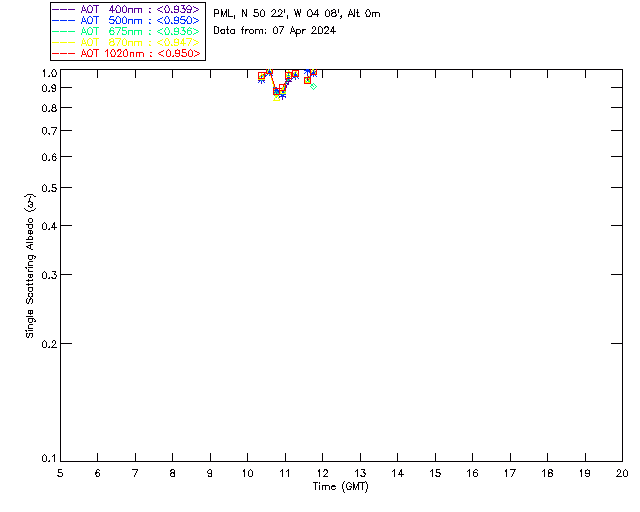
Task: Click the y-axis tick label 0.1
Action: (x=51, y=459)
